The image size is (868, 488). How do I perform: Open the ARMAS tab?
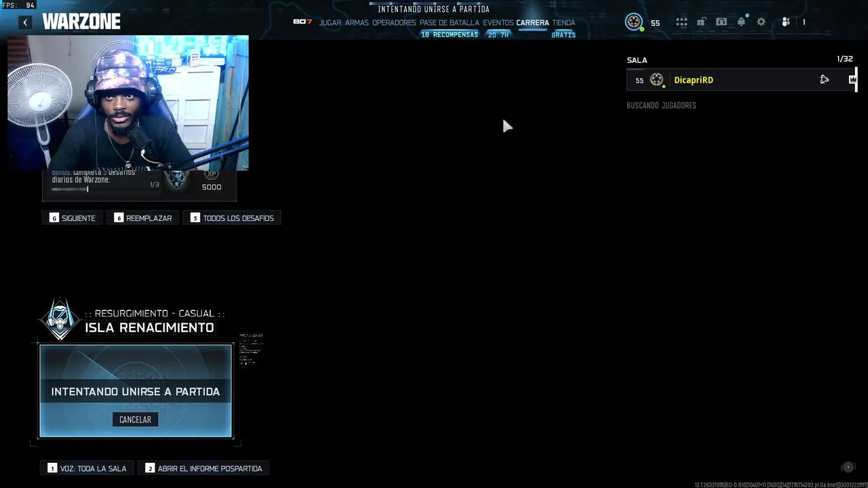[357, 22]
